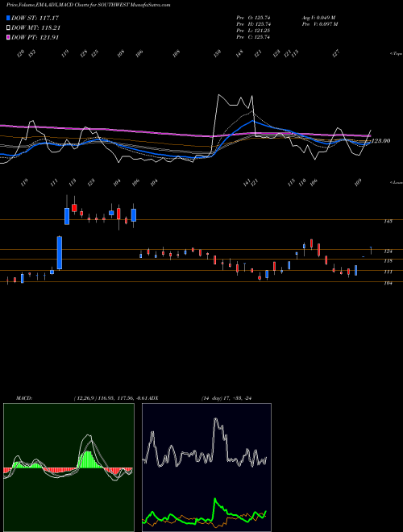Click the 'Pre C: 125.74' close value
403x532 pixels.
pos(253,37)
